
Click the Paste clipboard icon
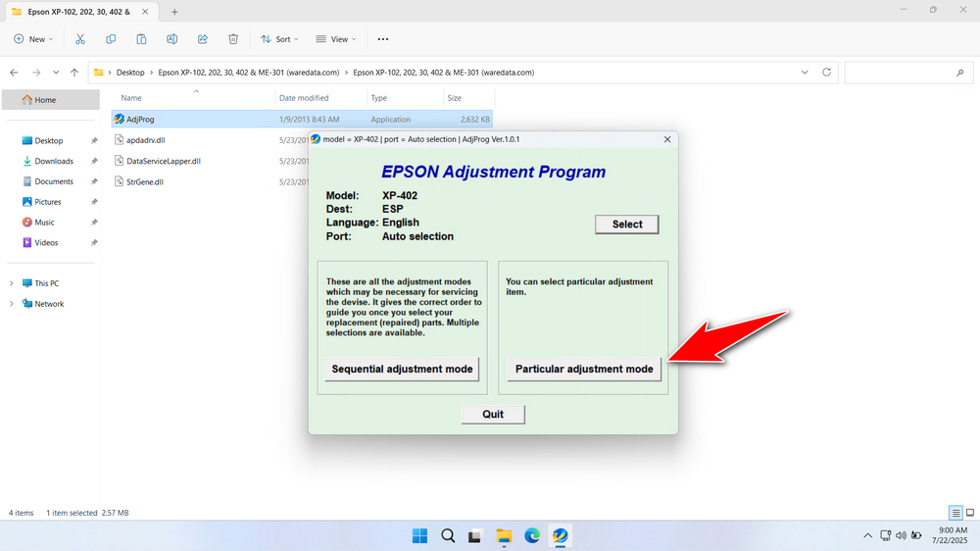141,39
